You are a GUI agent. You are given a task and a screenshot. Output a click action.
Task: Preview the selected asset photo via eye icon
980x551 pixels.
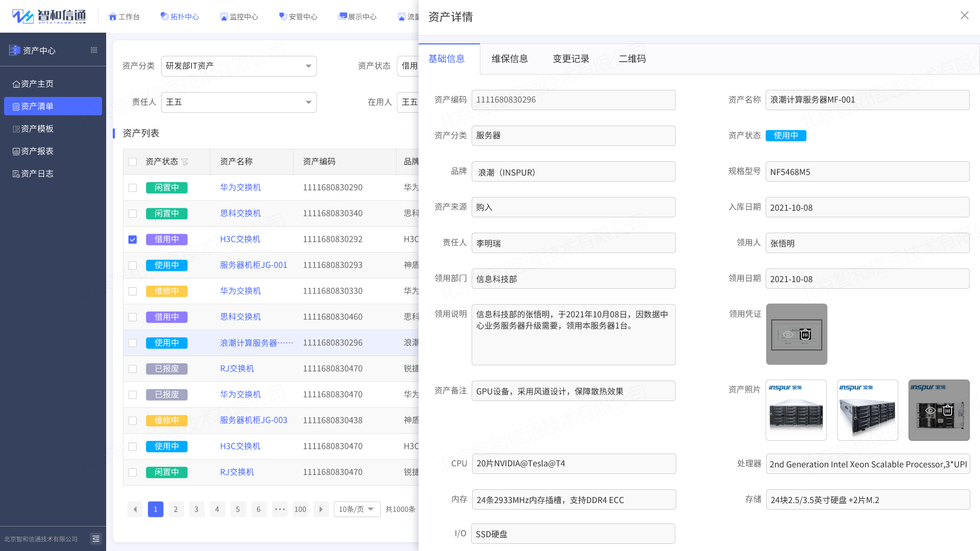[x=930, y=410]
